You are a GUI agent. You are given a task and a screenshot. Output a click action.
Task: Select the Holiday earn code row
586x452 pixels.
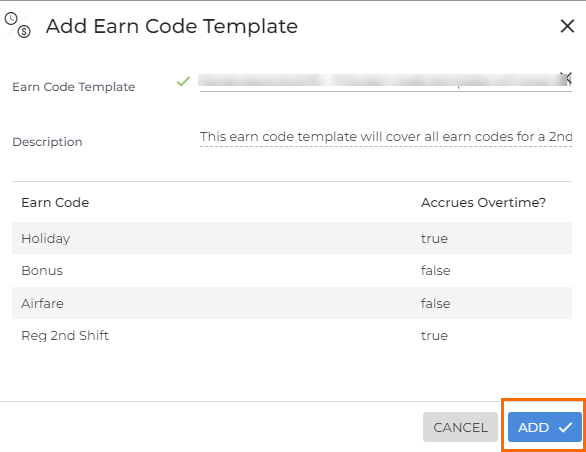[x=292, y=238]
